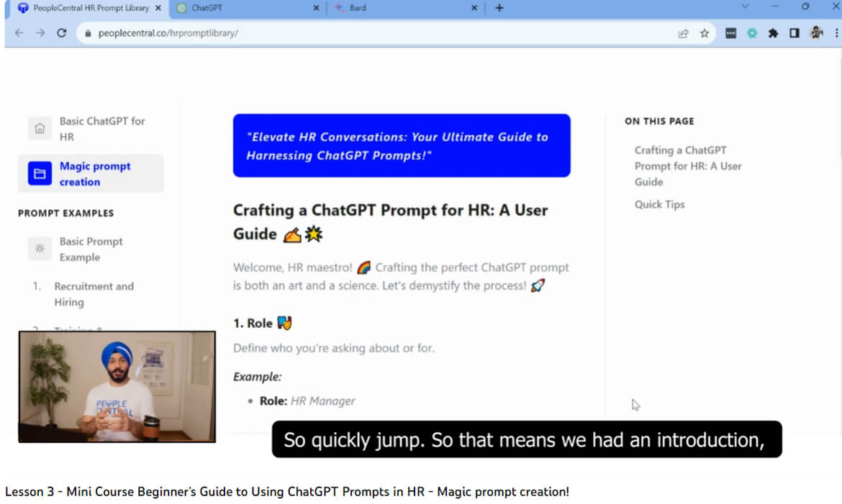Click the Crafting a ChatGPT Prompt heading

390,221
